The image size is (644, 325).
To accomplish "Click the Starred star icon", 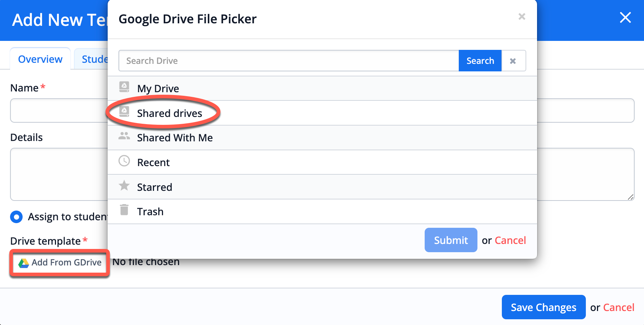I will [124, 185].
